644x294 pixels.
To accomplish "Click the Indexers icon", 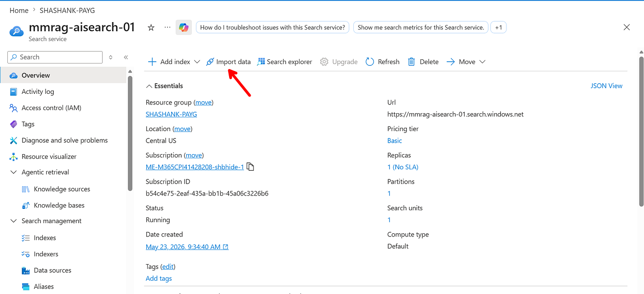I will (x=26, y=254).
